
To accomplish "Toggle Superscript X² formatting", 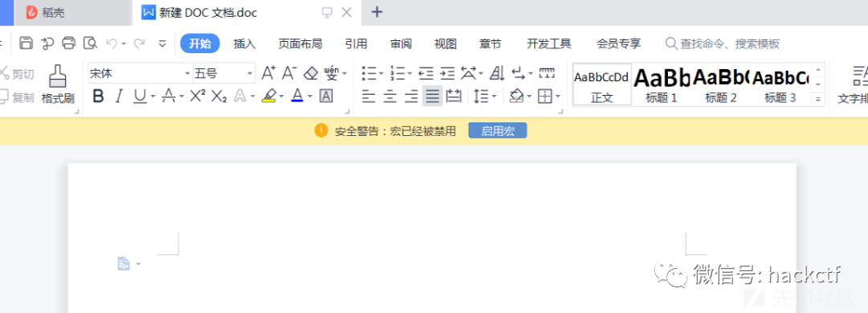I will pos(198,97).
